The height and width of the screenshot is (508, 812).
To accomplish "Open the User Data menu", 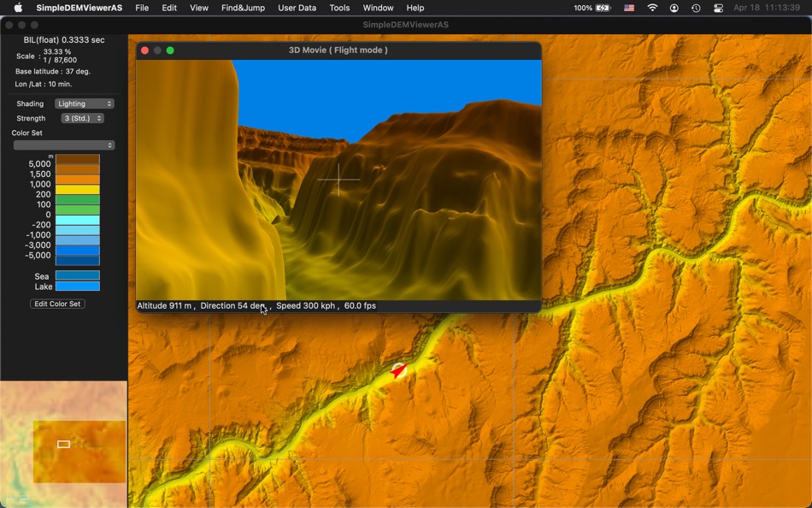I will click(x=297, y=8).
